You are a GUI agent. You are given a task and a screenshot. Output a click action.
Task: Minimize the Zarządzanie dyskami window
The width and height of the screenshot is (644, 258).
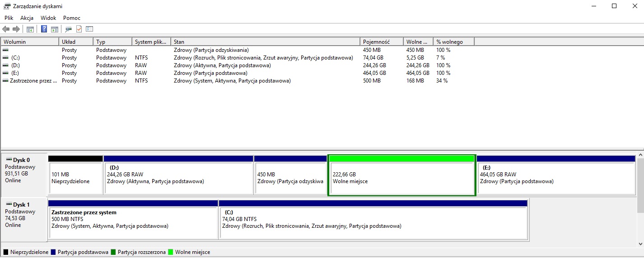(593, 6)
